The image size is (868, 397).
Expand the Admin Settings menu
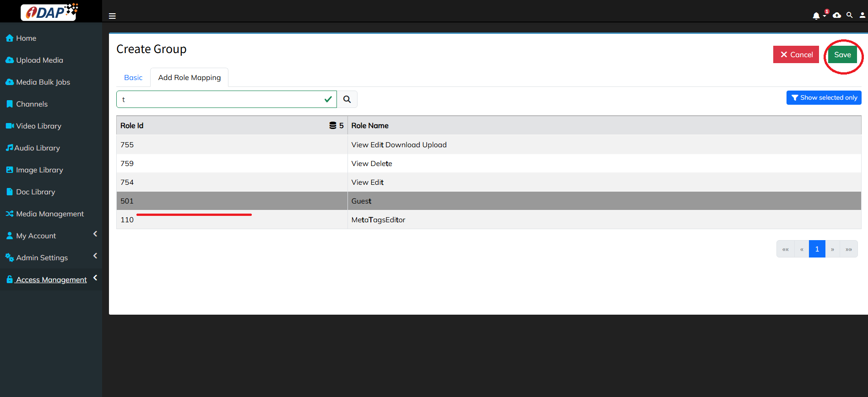click(42, 258)
